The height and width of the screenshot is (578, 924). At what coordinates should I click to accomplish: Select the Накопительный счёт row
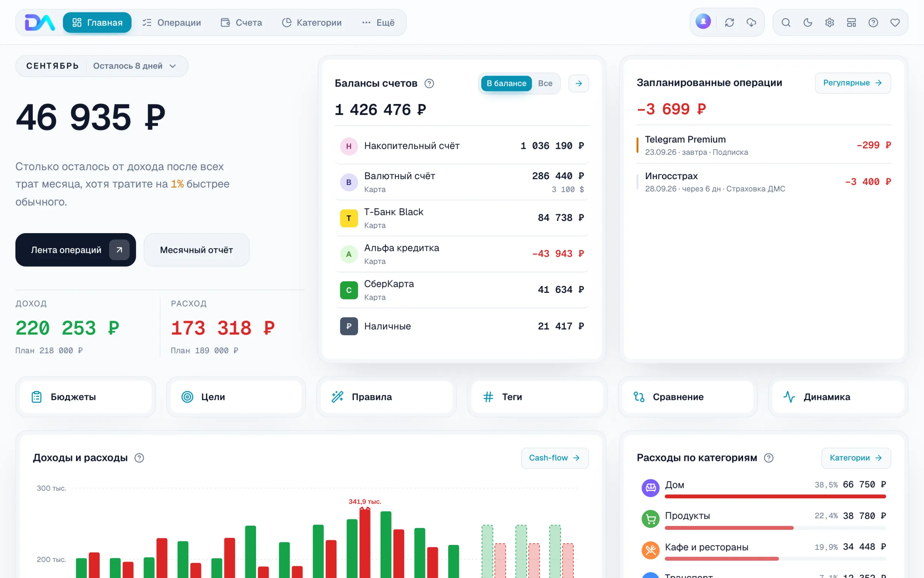tap(462, 146)
